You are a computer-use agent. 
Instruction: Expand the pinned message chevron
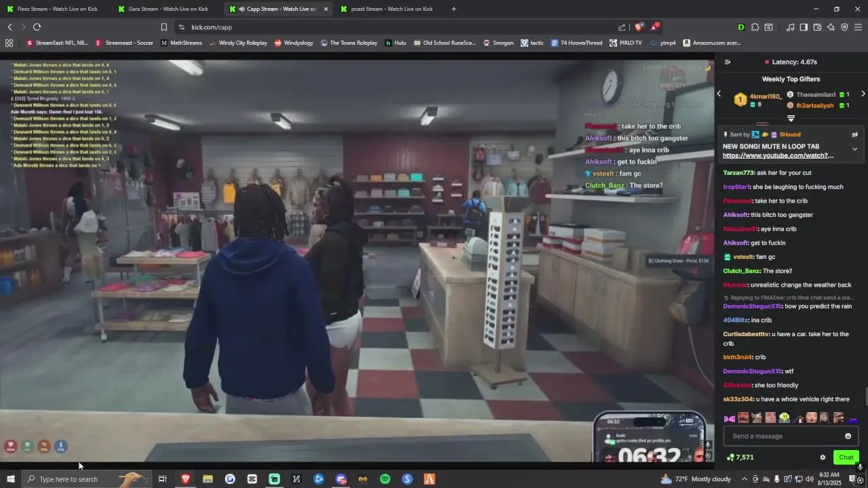coord(854,148)
